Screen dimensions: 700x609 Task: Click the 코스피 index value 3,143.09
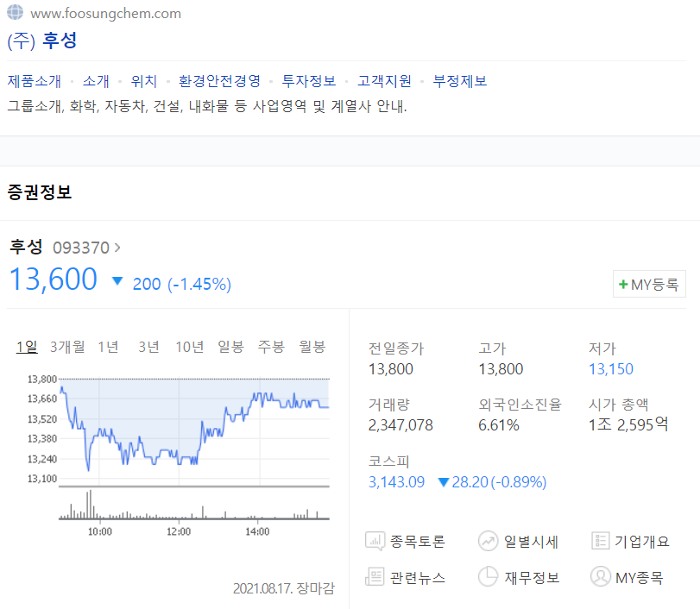396,482
